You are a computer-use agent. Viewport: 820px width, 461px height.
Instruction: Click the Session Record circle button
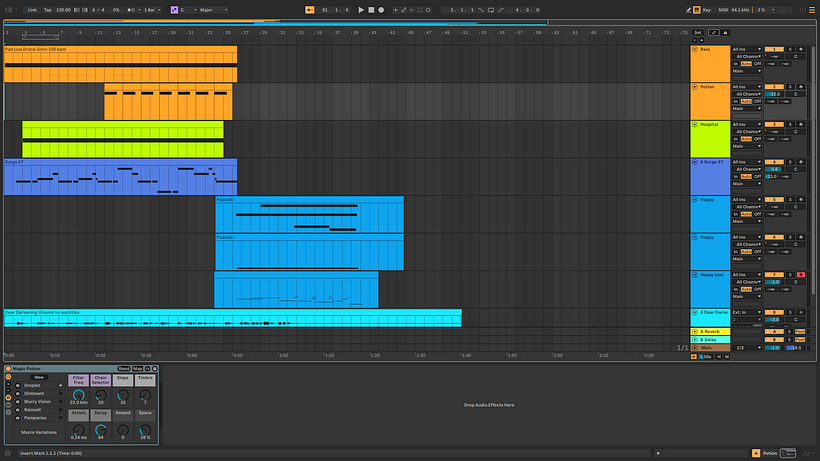[x=428, y=10]
